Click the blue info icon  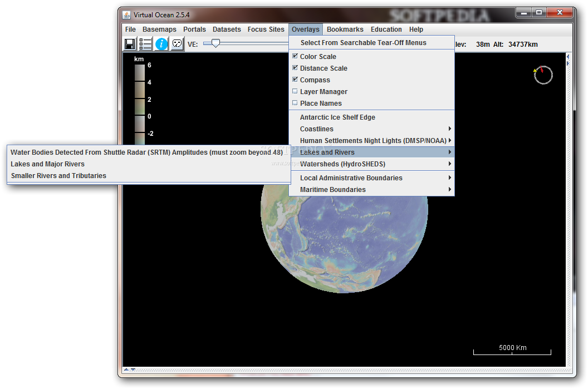(161, 44)
